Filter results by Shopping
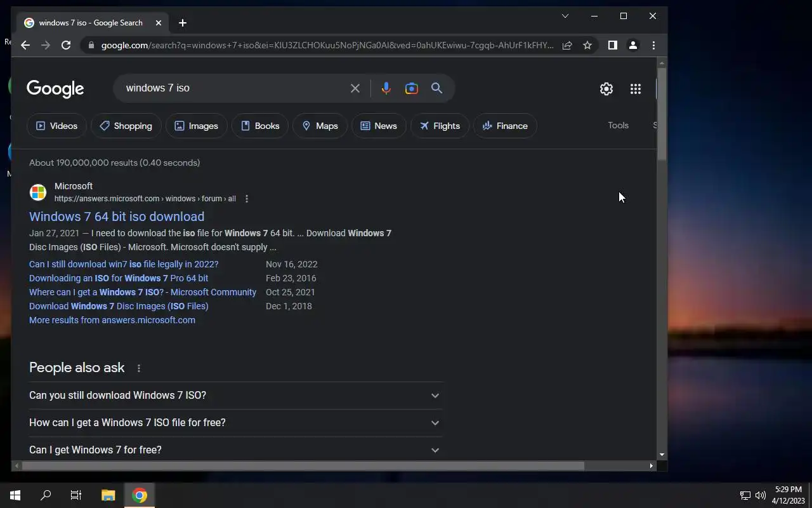 point(126,126)
